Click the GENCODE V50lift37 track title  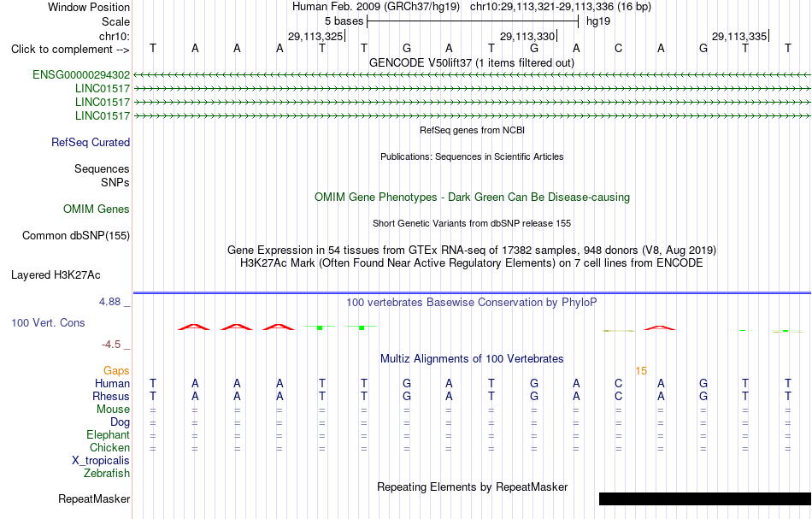472,62
